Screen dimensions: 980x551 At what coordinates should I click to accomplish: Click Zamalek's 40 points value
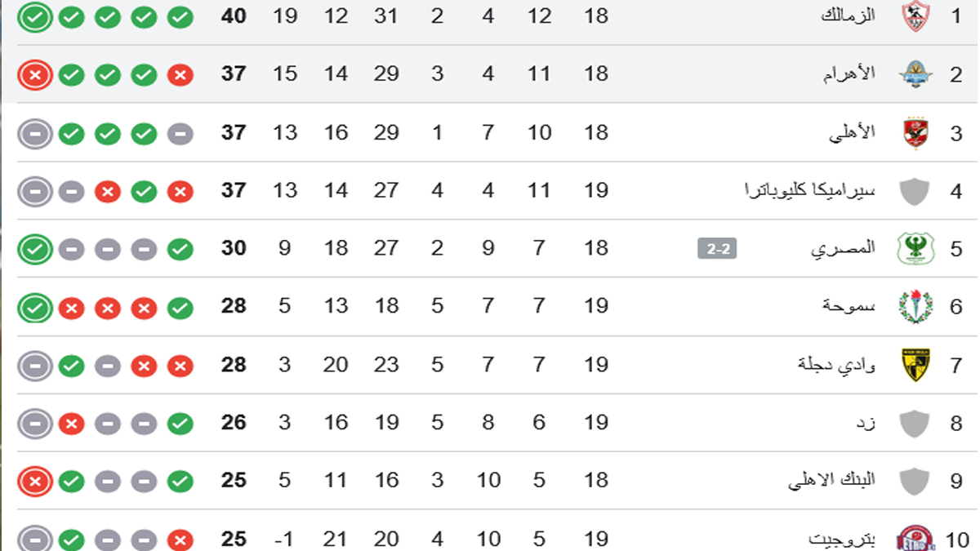(x=234, y=16)
